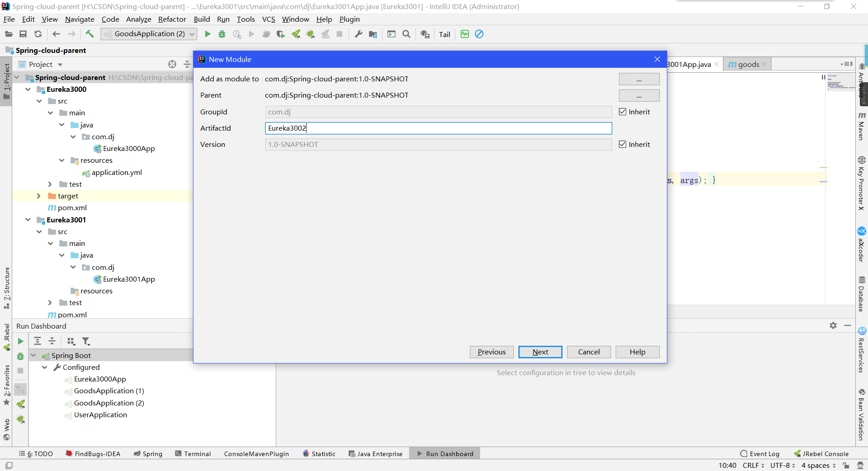Click the Cancel button
The height and width of the screenshot is (471, 868).
pos(589,352)
